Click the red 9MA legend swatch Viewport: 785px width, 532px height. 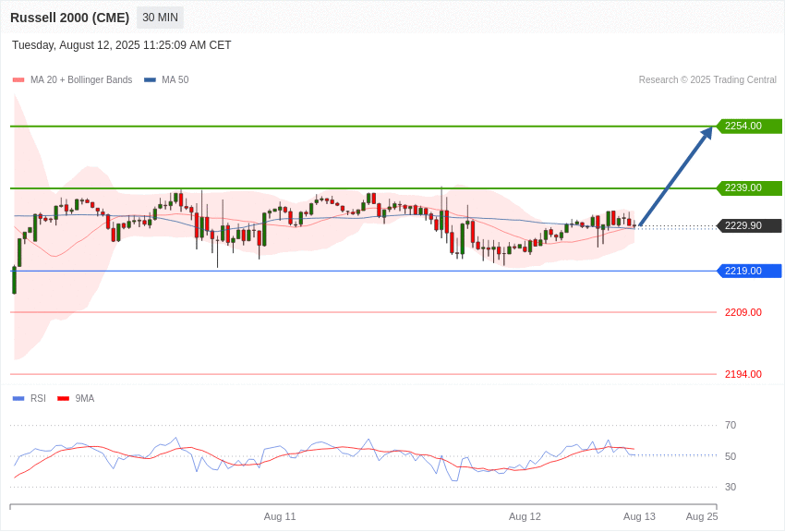point(64,398)
